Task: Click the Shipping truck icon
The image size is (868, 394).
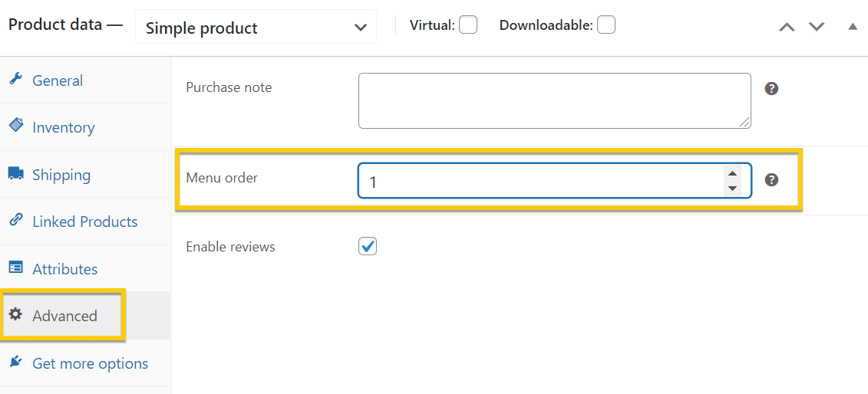Action: point(16,173)
